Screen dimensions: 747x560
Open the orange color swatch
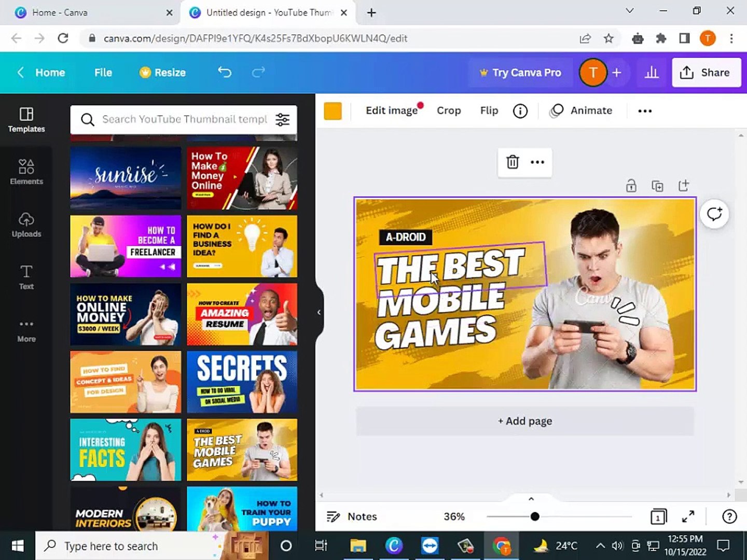333,111
